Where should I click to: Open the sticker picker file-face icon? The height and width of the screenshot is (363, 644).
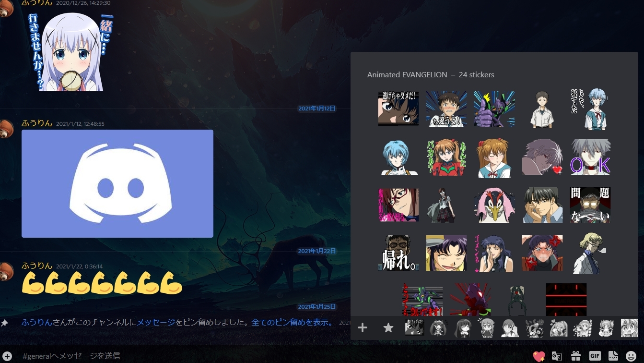[613, 356]
